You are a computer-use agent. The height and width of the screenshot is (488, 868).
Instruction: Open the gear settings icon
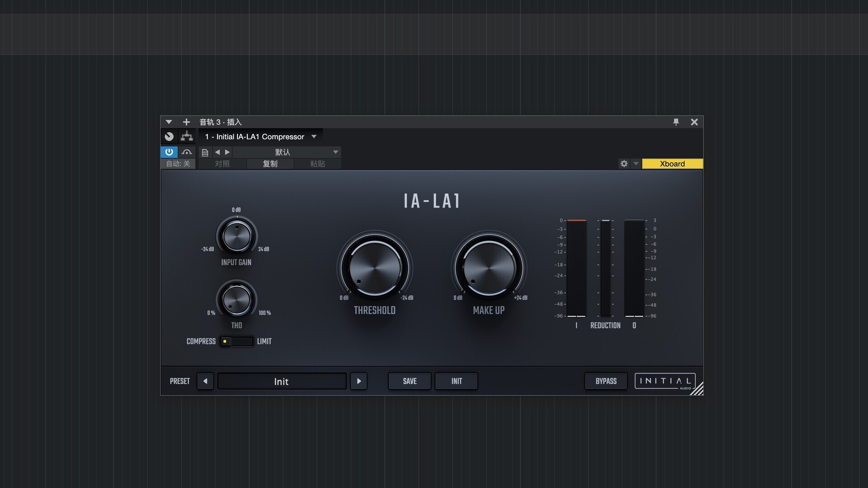coord(624,164)
